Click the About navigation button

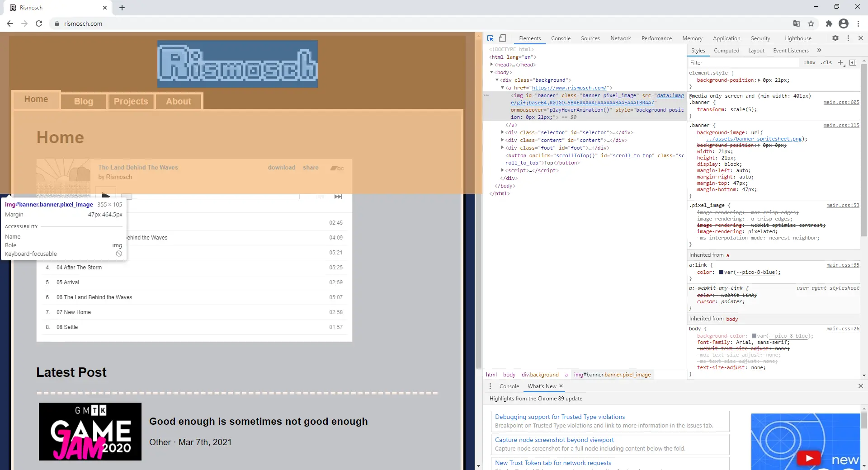tap(179, 102)
